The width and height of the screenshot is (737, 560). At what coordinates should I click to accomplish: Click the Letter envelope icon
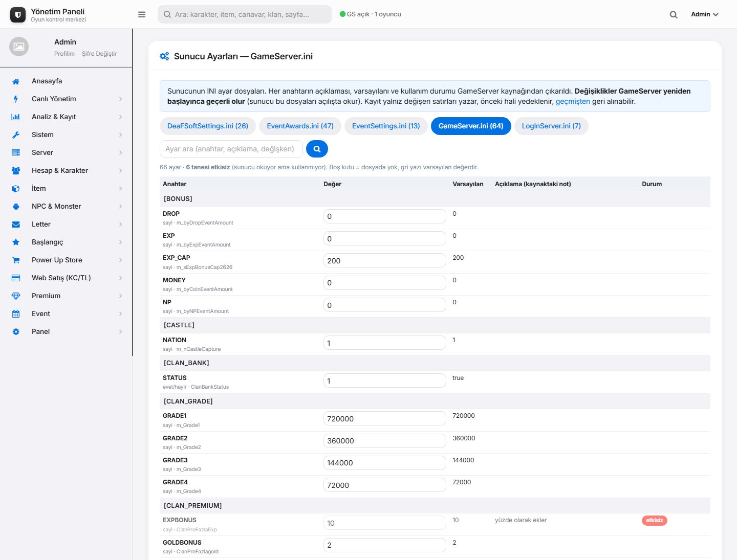(x=16, y=225)
